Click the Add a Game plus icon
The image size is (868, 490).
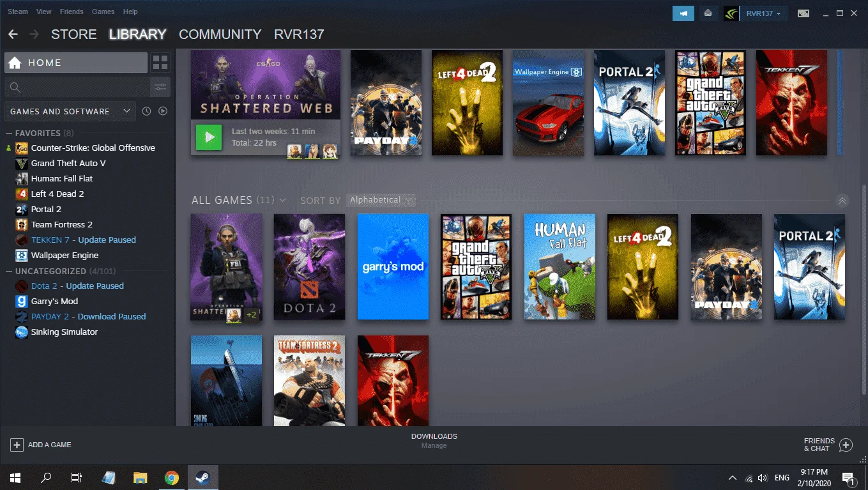tap(17, 445)
